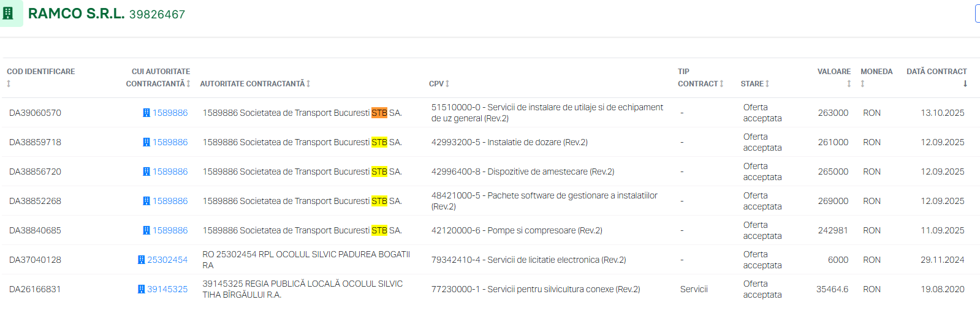The width and height of the screenshot is (980, 313).
Task: Sort by Cod Identificare column arrow
Action: coord(9,84)
